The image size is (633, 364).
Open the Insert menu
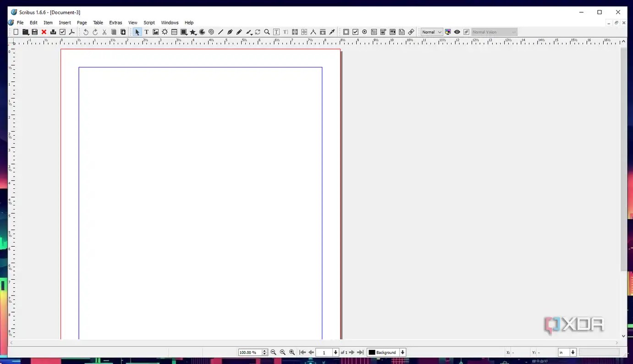[65, 22]
